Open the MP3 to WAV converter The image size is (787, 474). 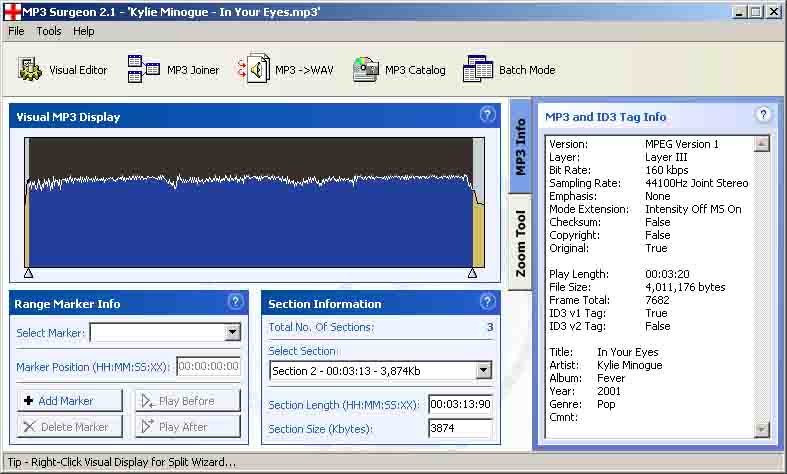click(x=285, y=70)
